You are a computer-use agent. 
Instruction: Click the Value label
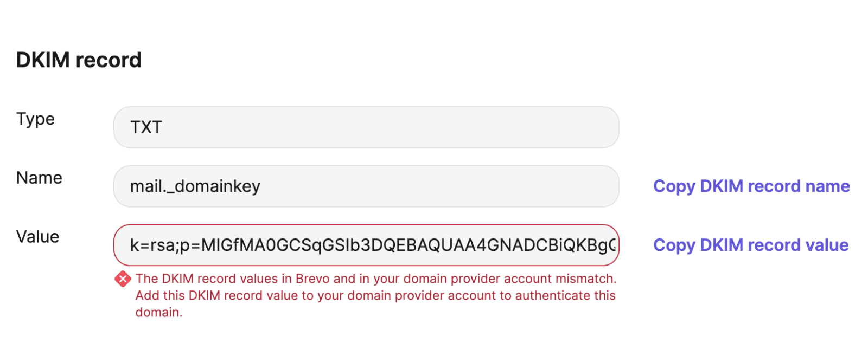coord(37,237)
